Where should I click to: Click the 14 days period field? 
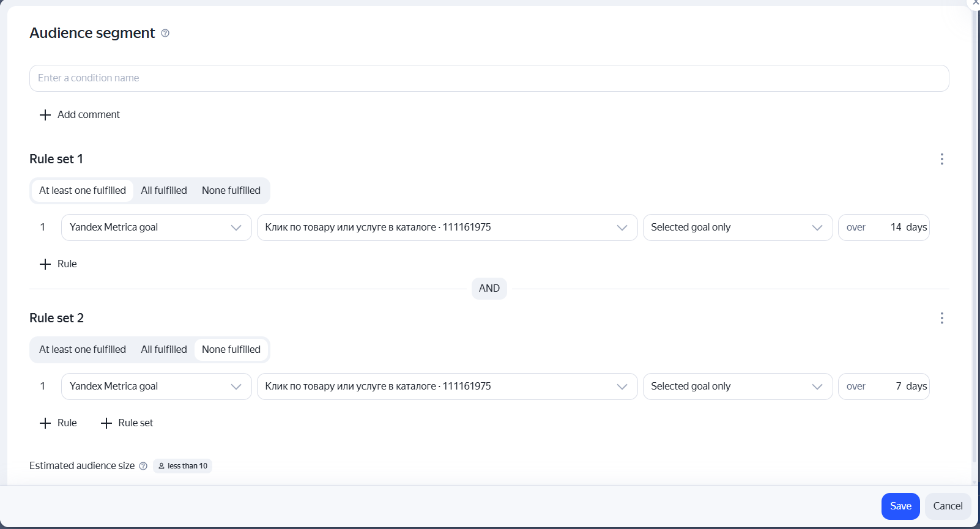pyautogui.click(x=884, y=228)
